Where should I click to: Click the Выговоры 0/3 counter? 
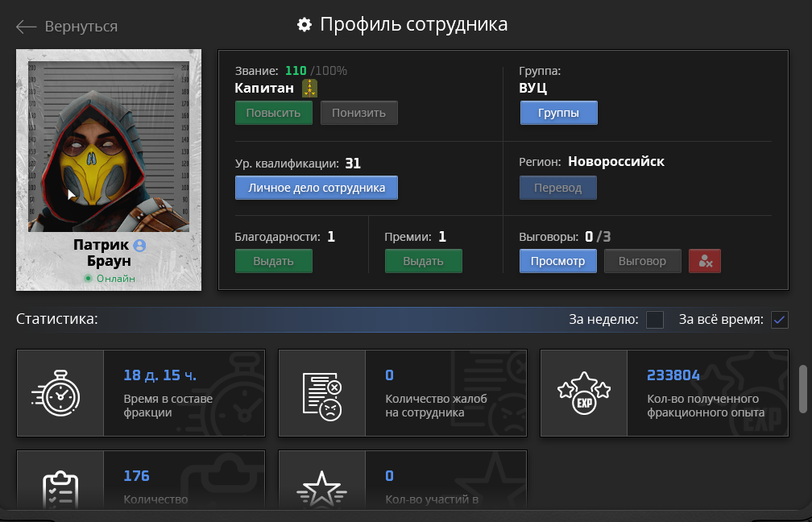(565, 237)
